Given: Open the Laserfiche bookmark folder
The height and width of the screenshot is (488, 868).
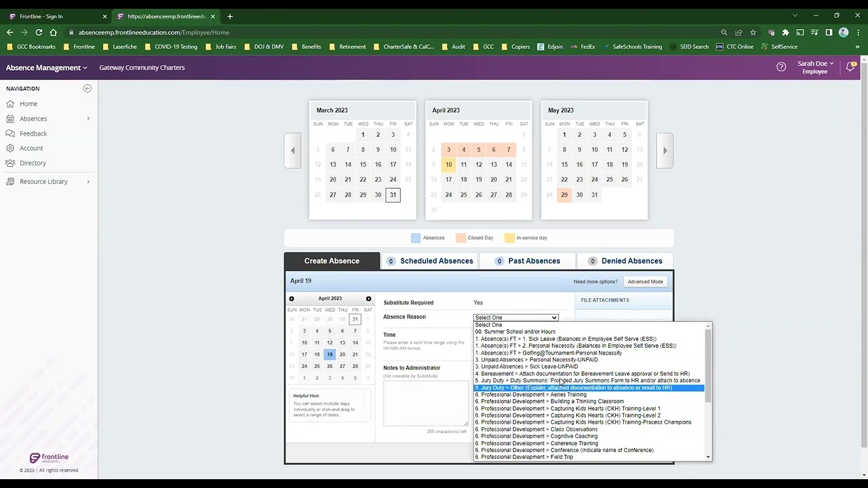Looking at the screenshot, I should 119,47.
